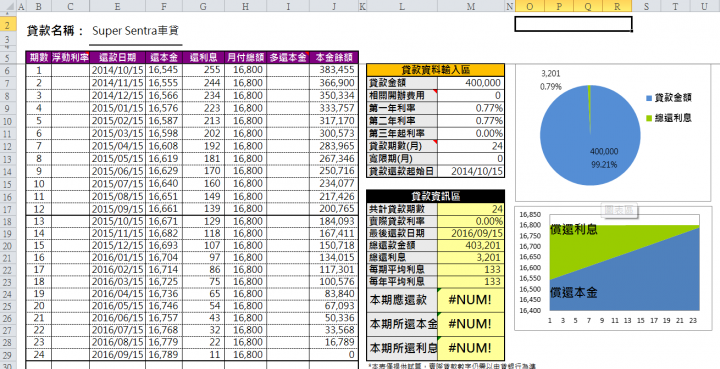Select the date cell 2015/07/15
The width and height of the screenshot is (720, 369).
pyautogui.click(x=118, y=184)
